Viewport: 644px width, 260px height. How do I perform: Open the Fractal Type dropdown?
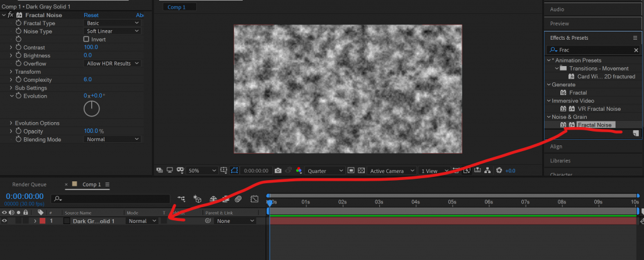coord(113,23)
